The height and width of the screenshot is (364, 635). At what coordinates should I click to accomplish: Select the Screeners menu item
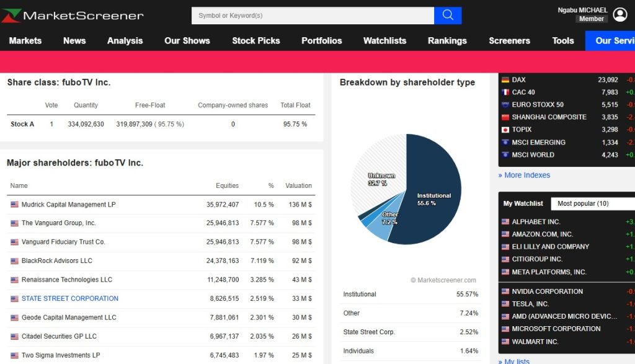tap(509, 40)
